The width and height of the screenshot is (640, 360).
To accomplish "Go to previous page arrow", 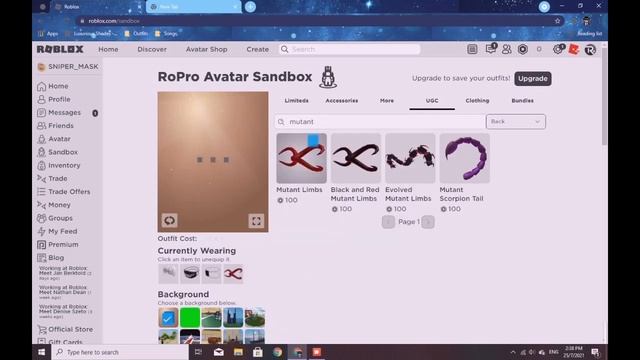I will [388, 222].
